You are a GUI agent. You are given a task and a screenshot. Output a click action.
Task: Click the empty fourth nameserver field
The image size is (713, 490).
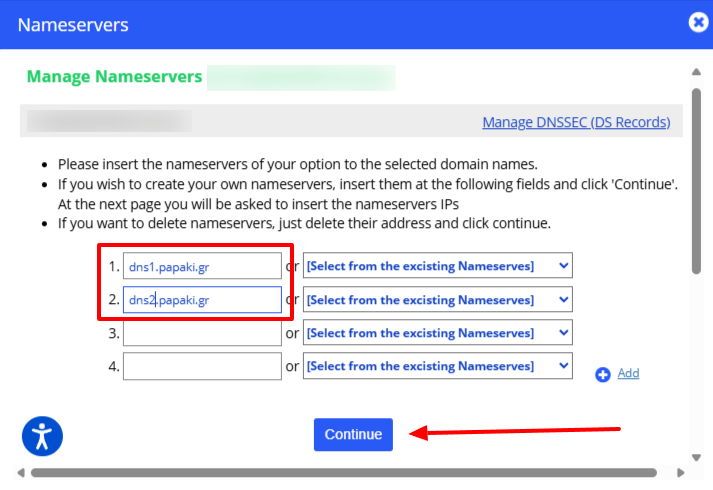pyautogui.click(x=202, y=366)
